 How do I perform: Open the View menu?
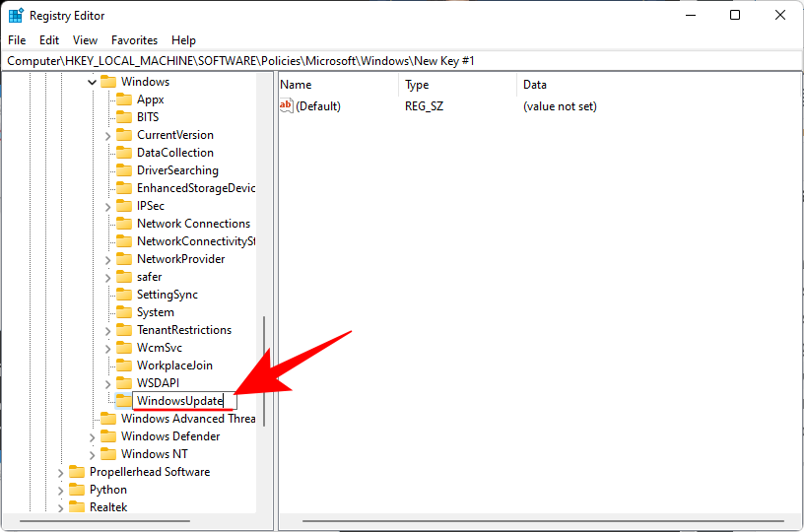coord(85,40)
